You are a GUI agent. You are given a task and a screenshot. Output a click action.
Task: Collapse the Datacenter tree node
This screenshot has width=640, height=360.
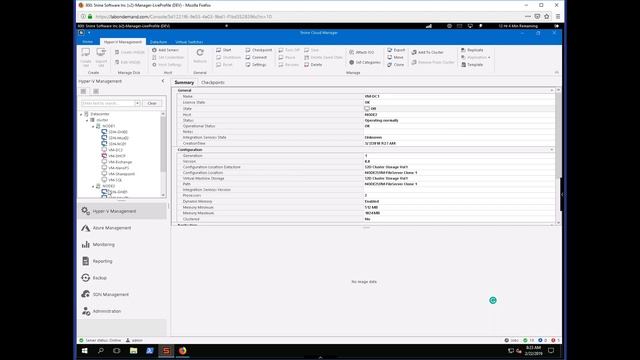point(81,114)
